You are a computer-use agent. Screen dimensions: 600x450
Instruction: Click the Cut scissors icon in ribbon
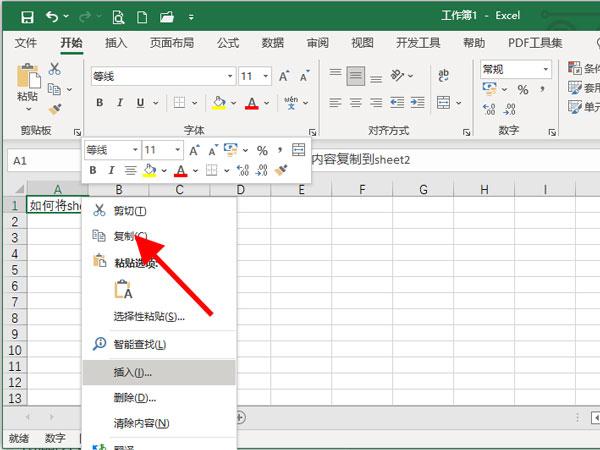pos(55,69)
